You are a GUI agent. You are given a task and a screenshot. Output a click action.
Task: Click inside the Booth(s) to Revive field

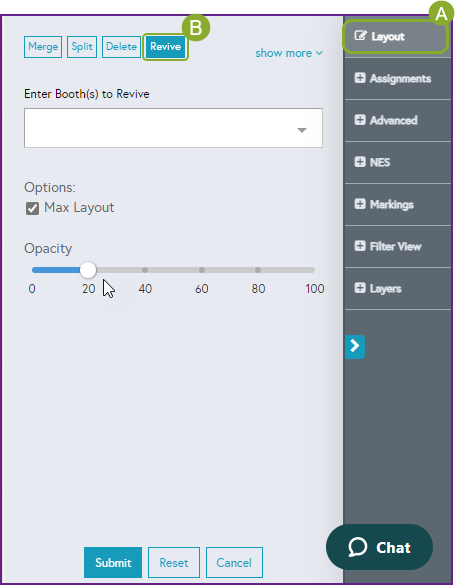click(x=173, y=128)
